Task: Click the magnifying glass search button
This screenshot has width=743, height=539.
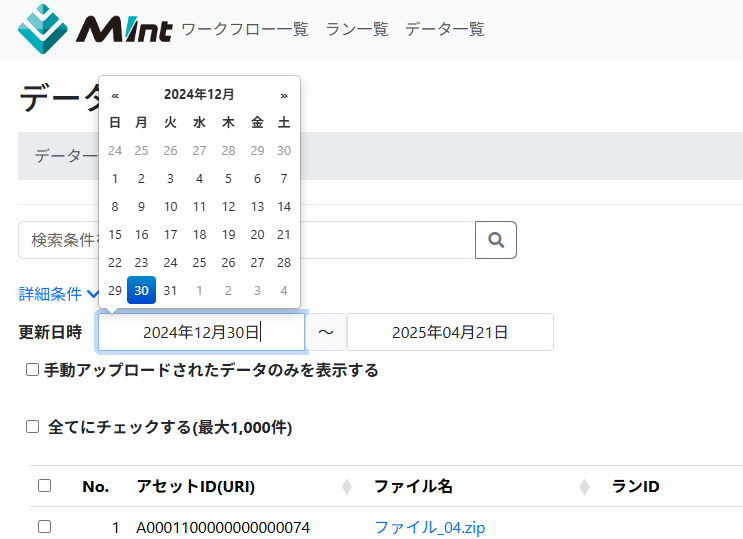Action: [x=495, y=240]
